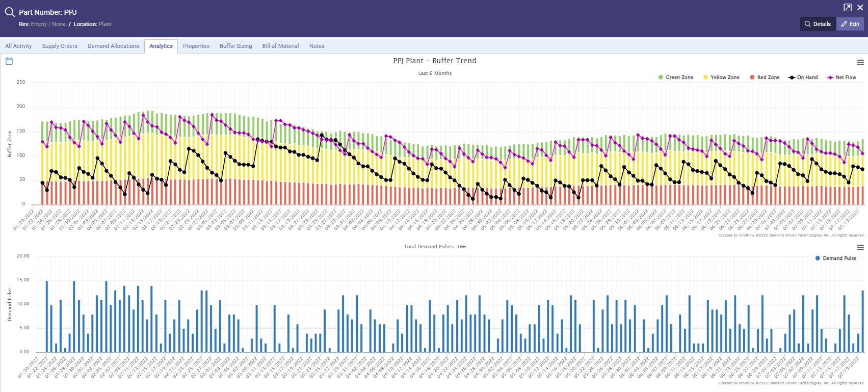The width and height of the screenshot is (868, 392).
Task: Open the Buffer Sizing tab
Action: [235, 46]
